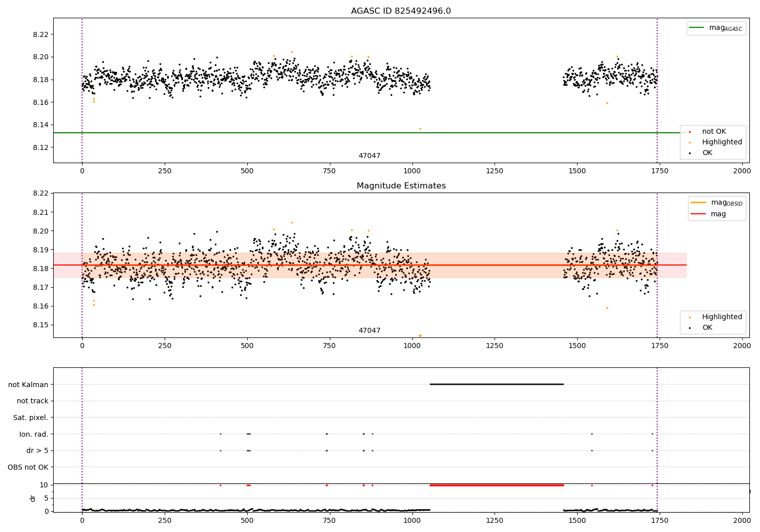Click the 8.12 y-axis tick in top plot
Image resolution: width=760 pixels, height=532 pixels.
[x=41, y=147]
